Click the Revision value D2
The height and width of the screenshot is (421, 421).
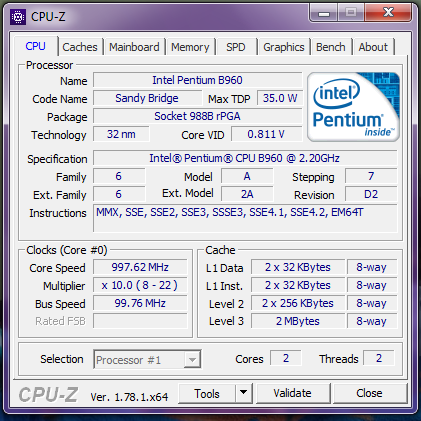tap(371, 194)
